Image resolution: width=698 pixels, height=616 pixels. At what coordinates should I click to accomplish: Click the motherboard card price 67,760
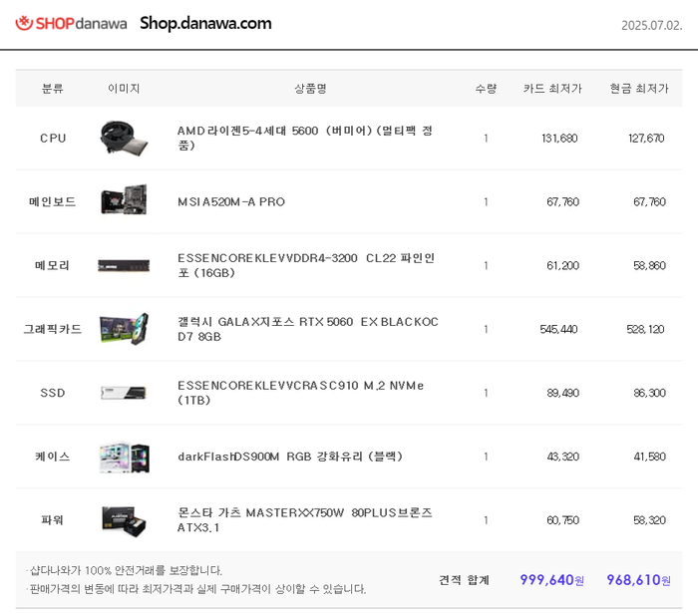(x=562, y=201)
